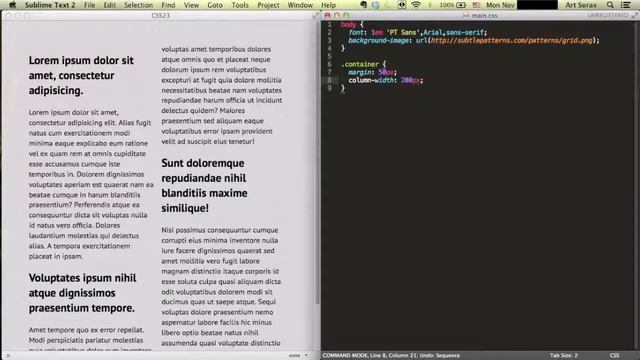
Task: Open the View menu
Action: click(191, 5)
